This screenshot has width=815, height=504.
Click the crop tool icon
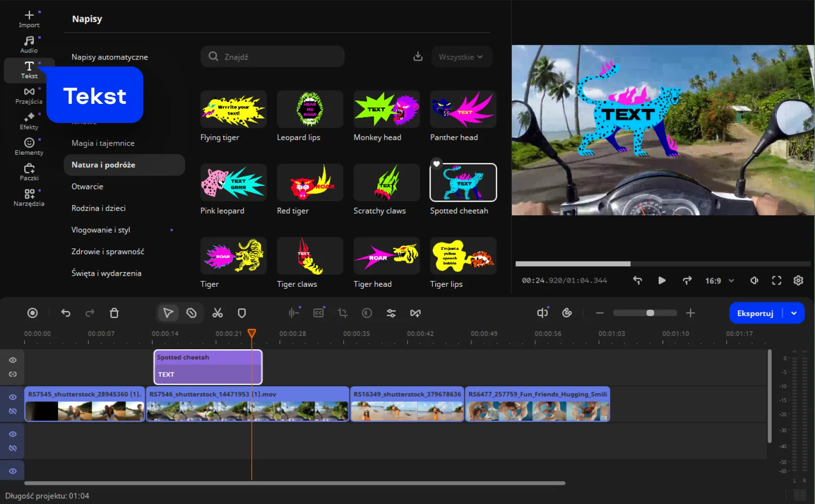click(342, 313)
